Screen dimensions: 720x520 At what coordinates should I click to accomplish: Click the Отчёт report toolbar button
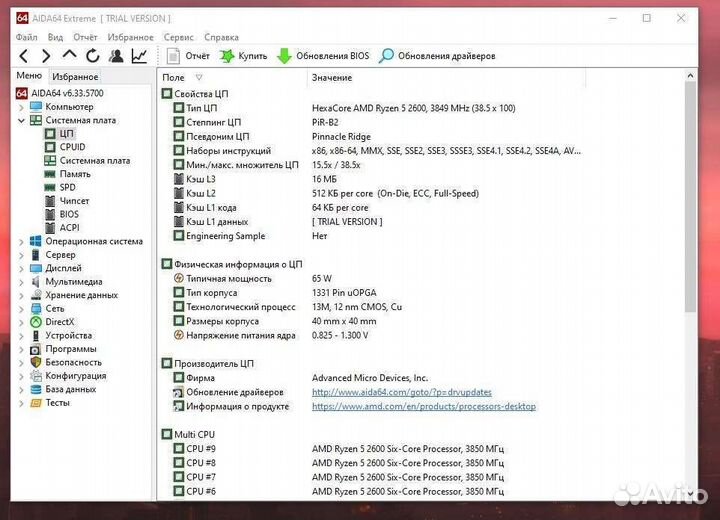coord(188,56)
